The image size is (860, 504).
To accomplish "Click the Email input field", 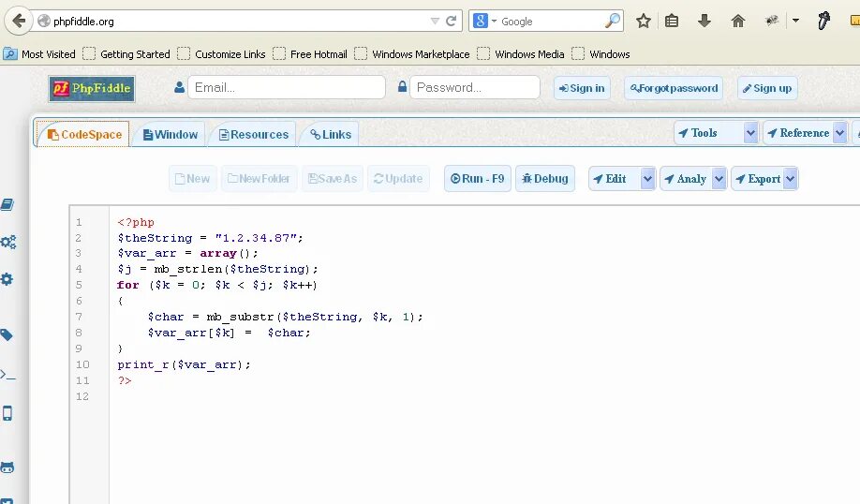I will (287, 87).
